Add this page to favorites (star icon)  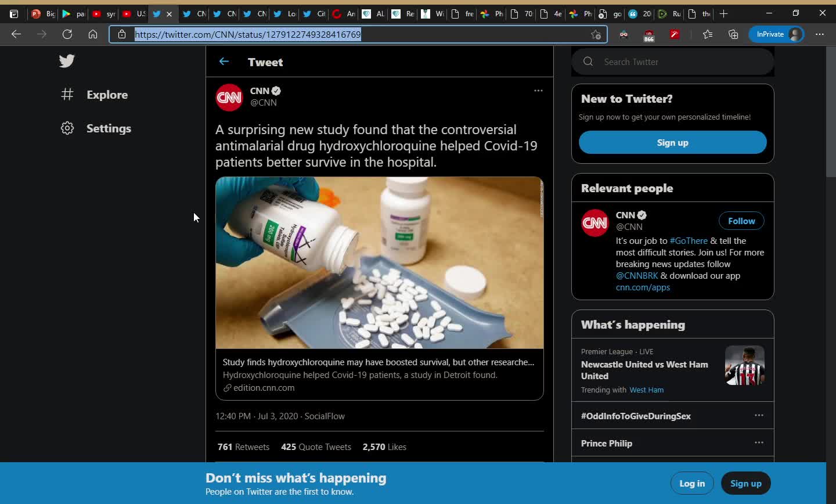[596, 34]
